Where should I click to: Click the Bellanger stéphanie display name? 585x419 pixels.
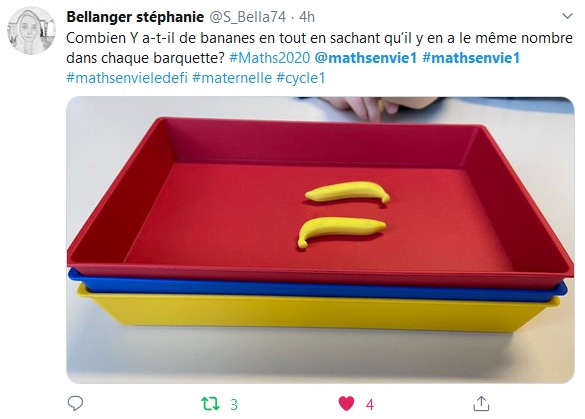point(135,17)
